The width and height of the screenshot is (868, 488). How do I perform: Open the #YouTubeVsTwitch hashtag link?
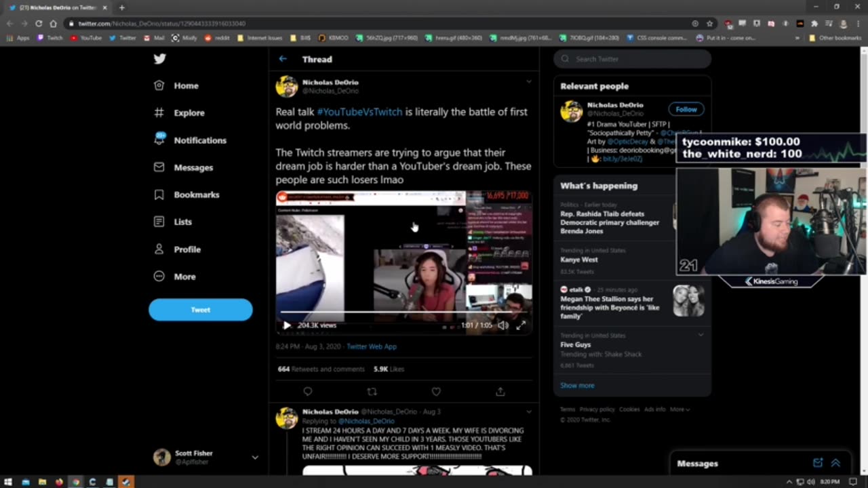pos(359,112)
